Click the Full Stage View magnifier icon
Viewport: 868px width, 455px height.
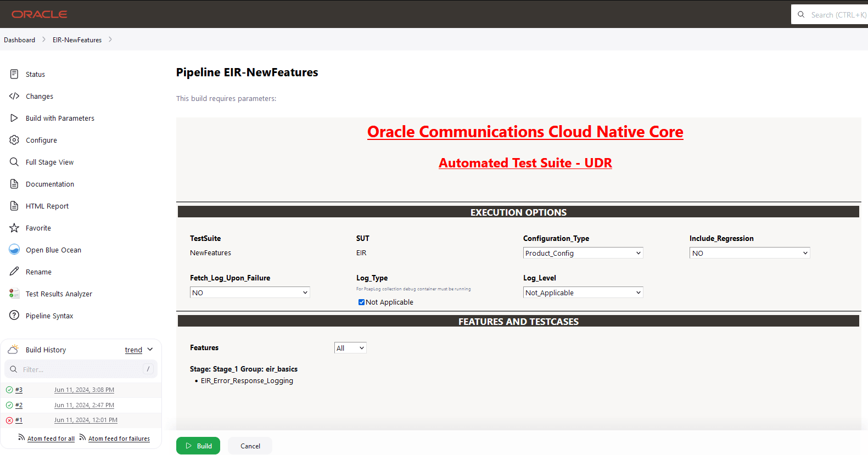pos(14,162)
